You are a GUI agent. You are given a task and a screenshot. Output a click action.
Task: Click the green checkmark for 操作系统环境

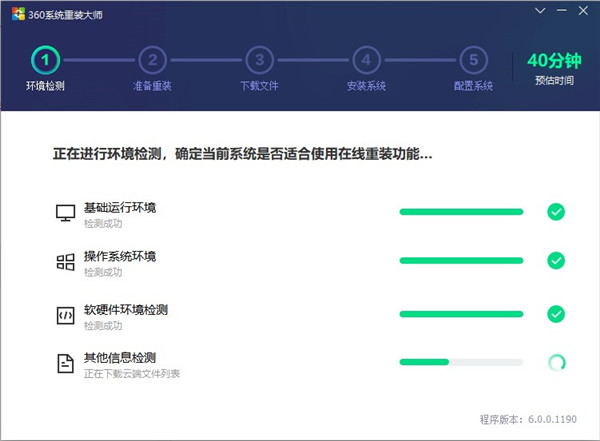tap(556, 261)
